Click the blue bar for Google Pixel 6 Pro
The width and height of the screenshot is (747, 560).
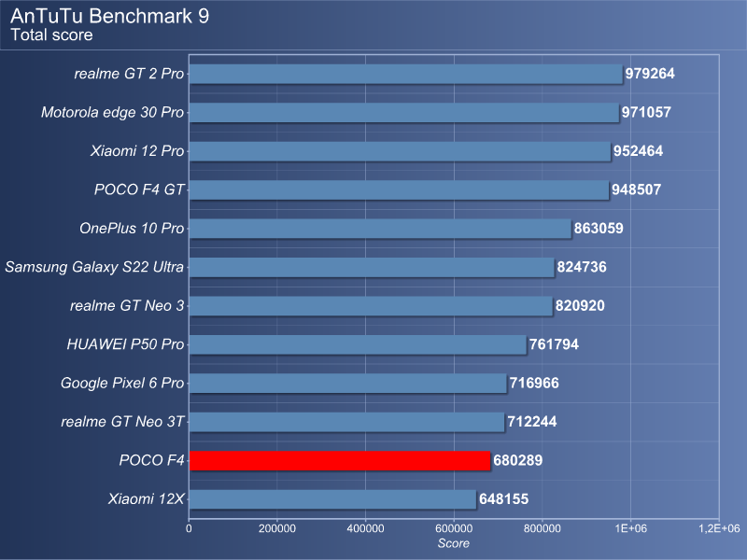tap(348, 383)
